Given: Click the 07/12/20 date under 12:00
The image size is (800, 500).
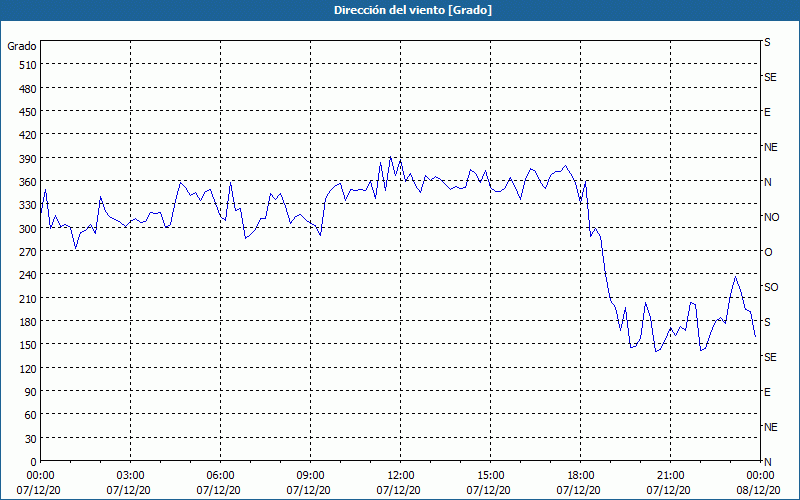Looking at the screenshot, I should (398, 490).
